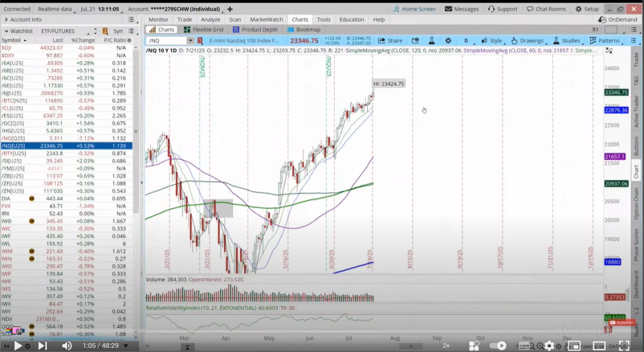Select the /ES[U25] watchlist row
Image resolution: width=644 pixels, height=352 pixels.
coord(67,116)
